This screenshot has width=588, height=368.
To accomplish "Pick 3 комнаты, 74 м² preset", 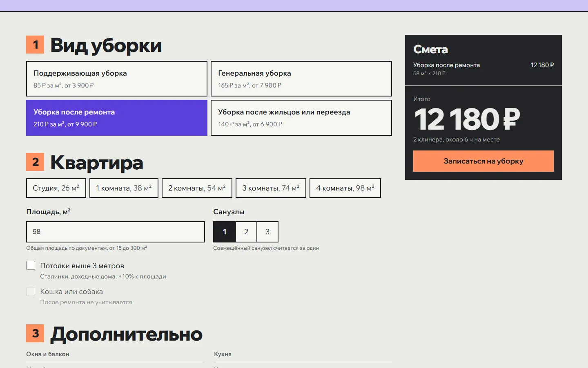I will (x=271, y=188).
